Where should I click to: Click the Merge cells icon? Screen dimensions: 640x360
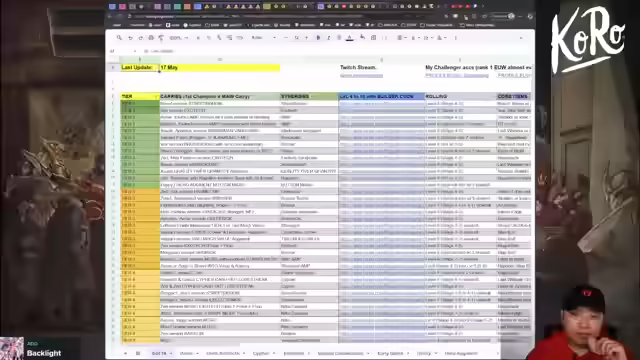(x=384, y=38)
